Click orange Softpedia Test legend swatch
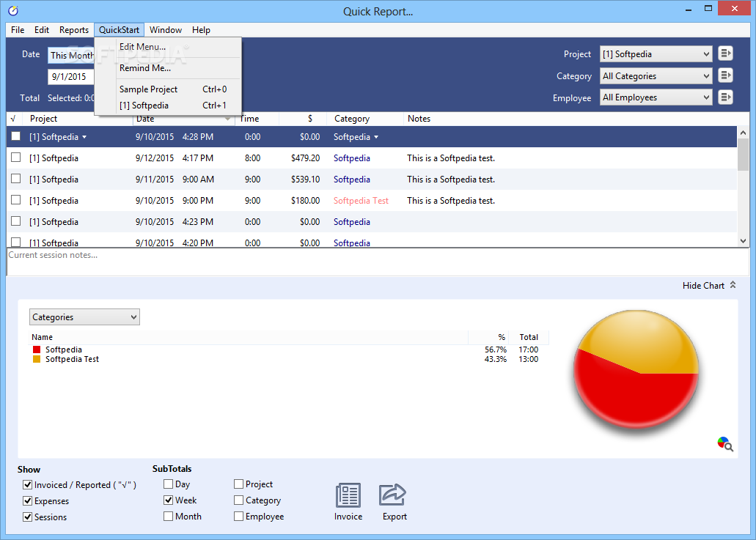This screenshot has height=540, width=756. [36, 359]
